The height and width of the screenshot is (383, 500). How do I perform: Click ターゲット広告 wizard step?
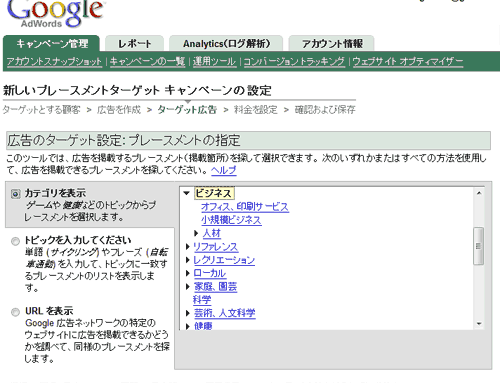(187, 110)
